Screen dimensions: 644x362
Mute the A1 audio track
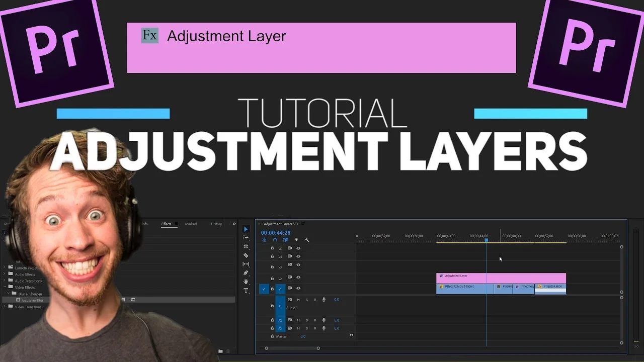(x=298, y=300)
